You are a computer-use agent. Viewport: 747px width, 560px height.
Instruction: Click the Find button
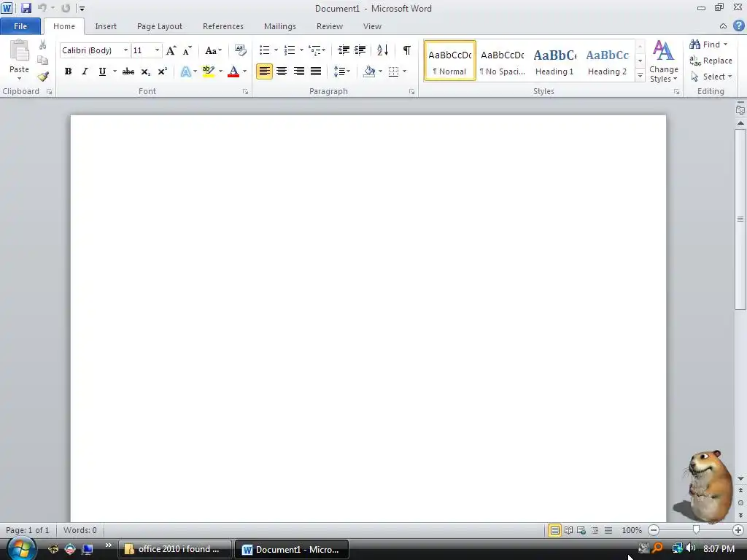point(708,44)
